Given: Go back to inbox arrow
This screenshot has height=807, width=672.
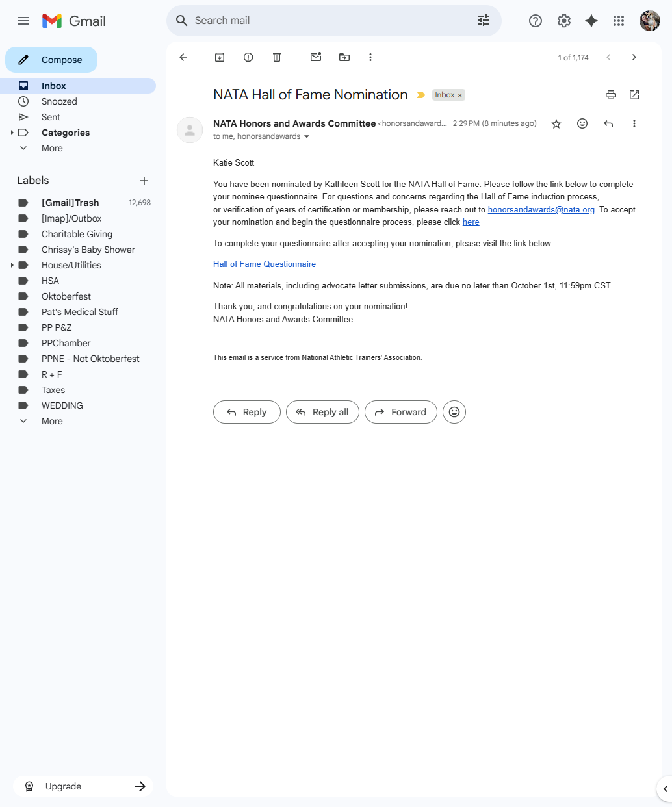Looking at the screenshot, I should click(183, 57).
